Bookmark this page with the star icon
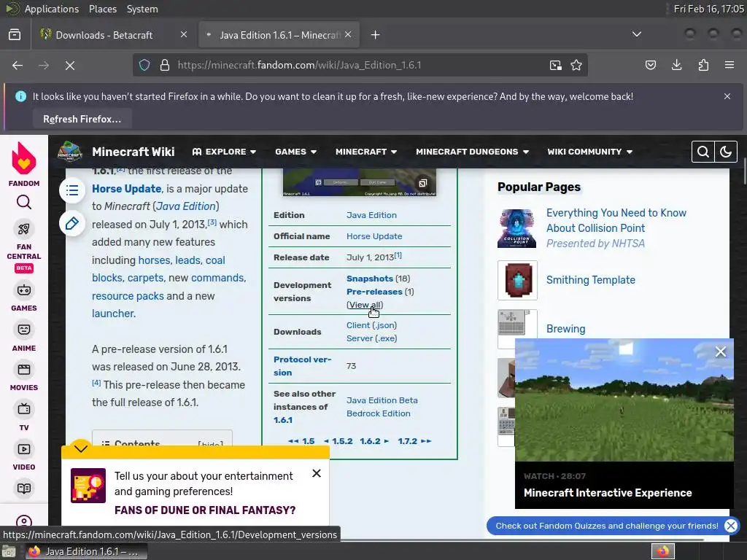Image resolution: width=747 pixels, height=560 pixels. (x=576, y=65)
